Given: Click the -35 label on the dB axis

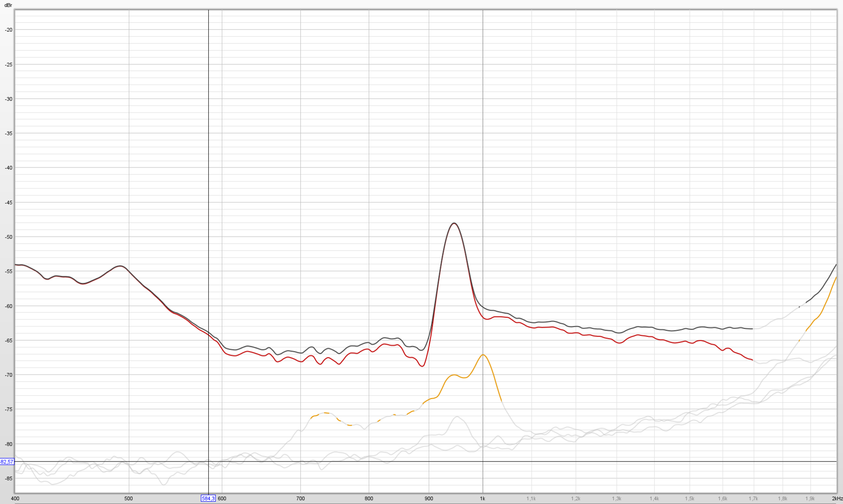Looking at the screenshot, I should (x=8, y=133).
